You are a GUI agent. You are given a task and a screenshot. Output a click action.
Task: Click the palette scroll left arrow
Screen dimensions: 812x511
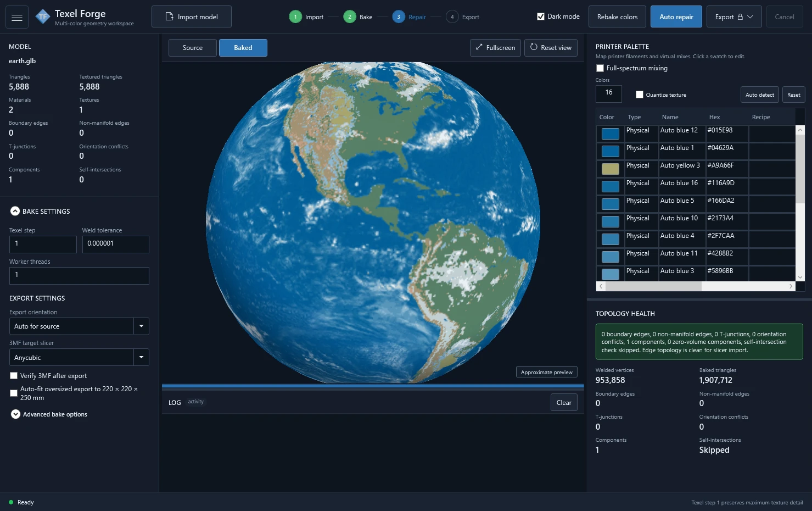[601, 286]
